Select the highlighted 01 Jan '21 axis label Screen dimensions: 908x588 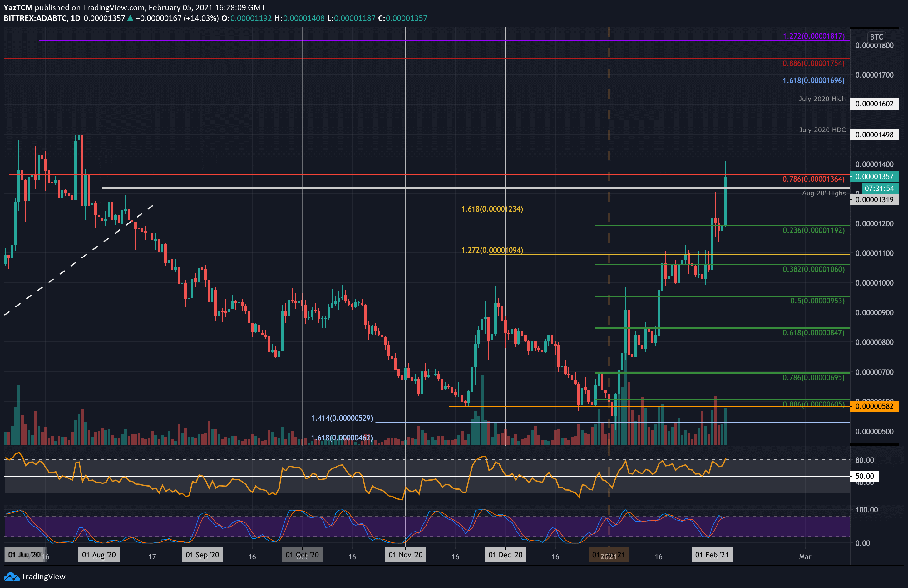[x=609, y=555]
